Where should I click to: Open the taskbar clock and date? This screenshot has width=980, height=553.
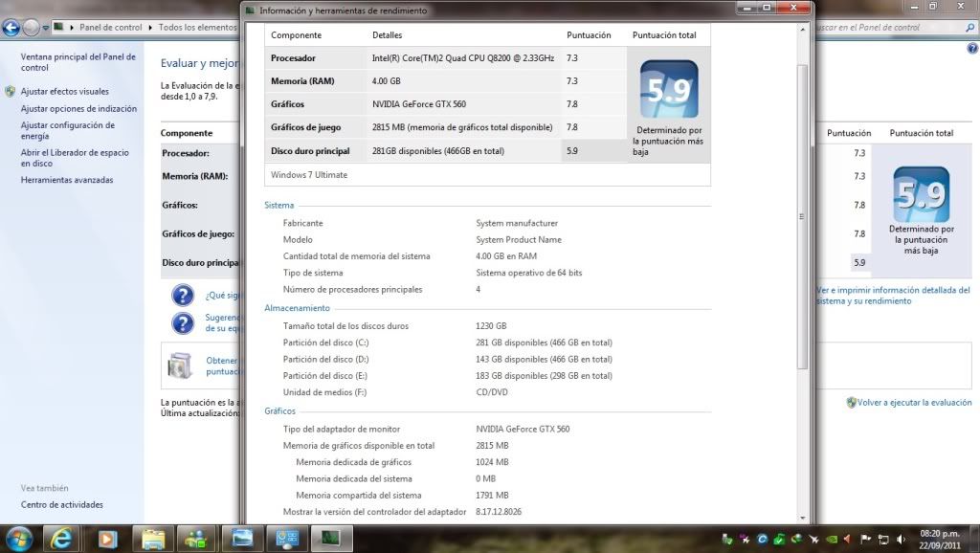tap(940, 540)
